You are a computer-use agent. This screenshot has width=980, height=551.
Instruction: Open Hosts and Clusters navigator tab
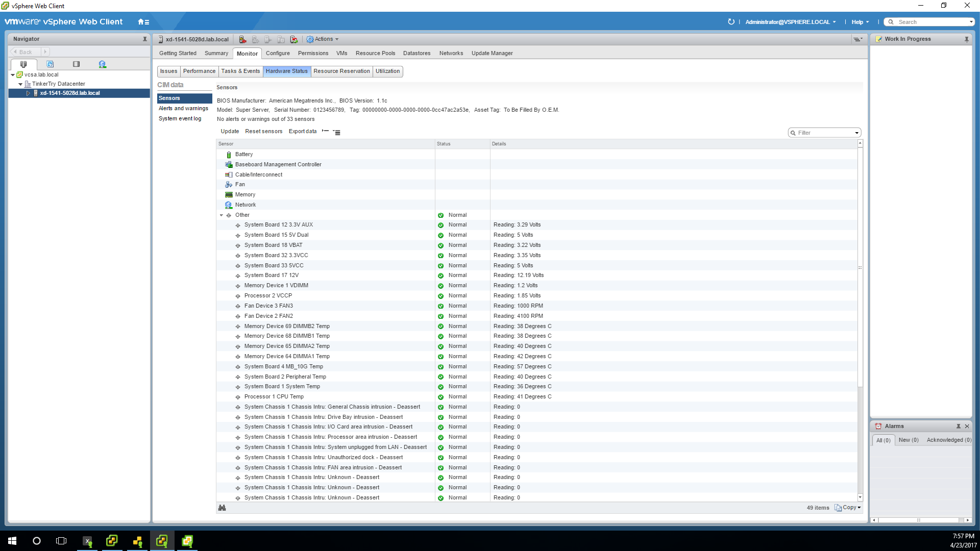tap(23, 64)
